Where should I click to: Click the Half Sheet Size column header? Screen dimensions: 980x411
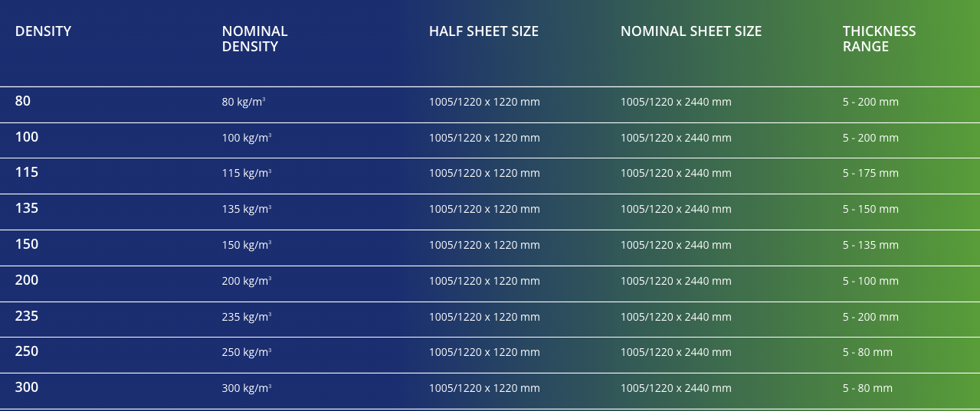click(x=483, y=31)
